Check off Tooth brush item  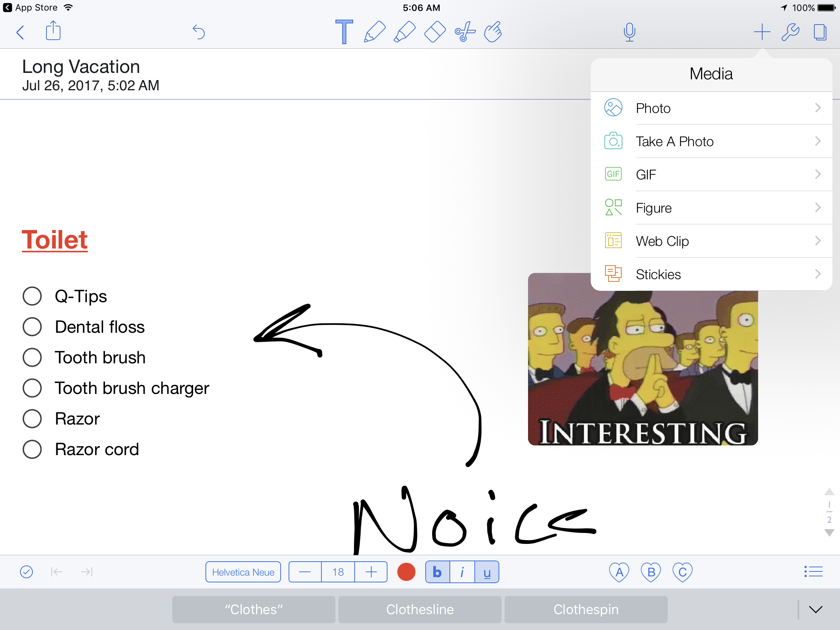click(x=32, y=357)
